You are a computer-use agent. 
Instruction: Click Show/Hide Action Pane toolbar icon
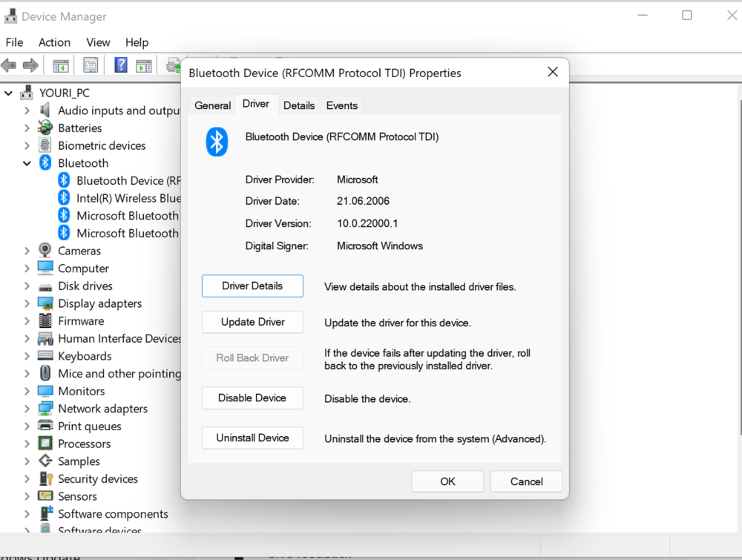144,66
